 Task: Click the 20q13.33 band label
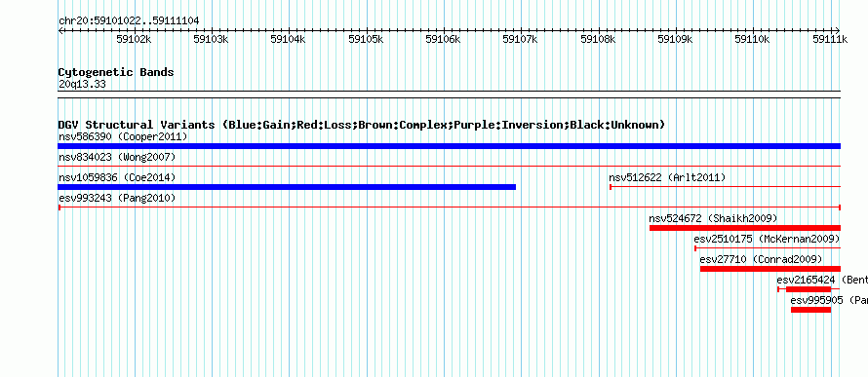(x=82, y=85)
